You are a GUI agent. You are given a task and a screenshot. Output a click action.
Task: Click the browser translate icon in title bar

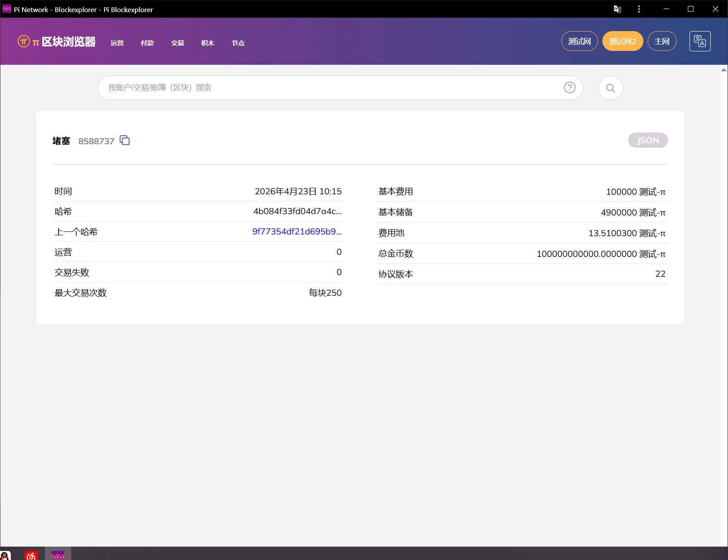coord(617,9)
